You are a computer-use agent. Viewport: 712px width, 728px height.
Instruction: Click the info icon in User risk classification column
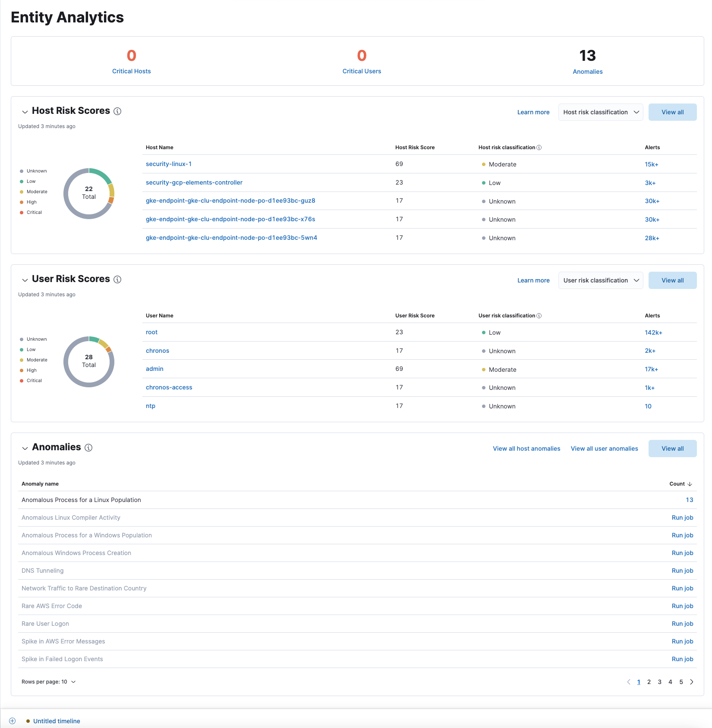pyautogui.click(x=539, y=315)
